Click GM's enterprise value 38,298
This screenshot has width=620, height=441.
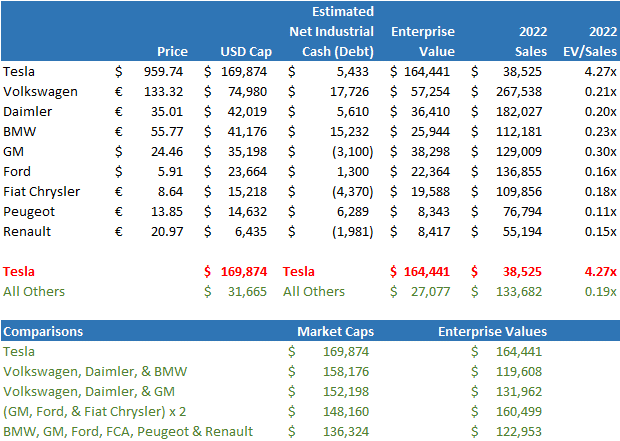point(430,151)
